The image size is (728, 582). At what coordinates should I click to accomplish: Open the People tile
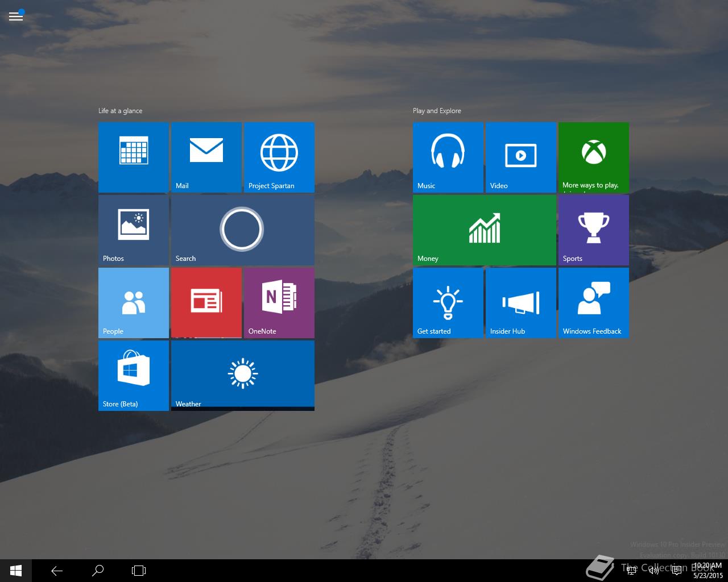tap(134, 303)
